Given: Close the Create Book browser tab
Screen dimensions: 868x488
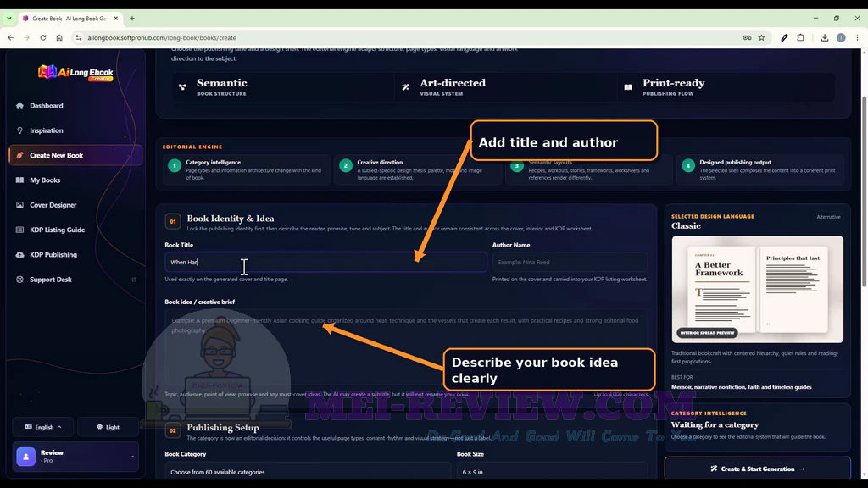Looking at the screenshot, I should (x=115, y=19).
